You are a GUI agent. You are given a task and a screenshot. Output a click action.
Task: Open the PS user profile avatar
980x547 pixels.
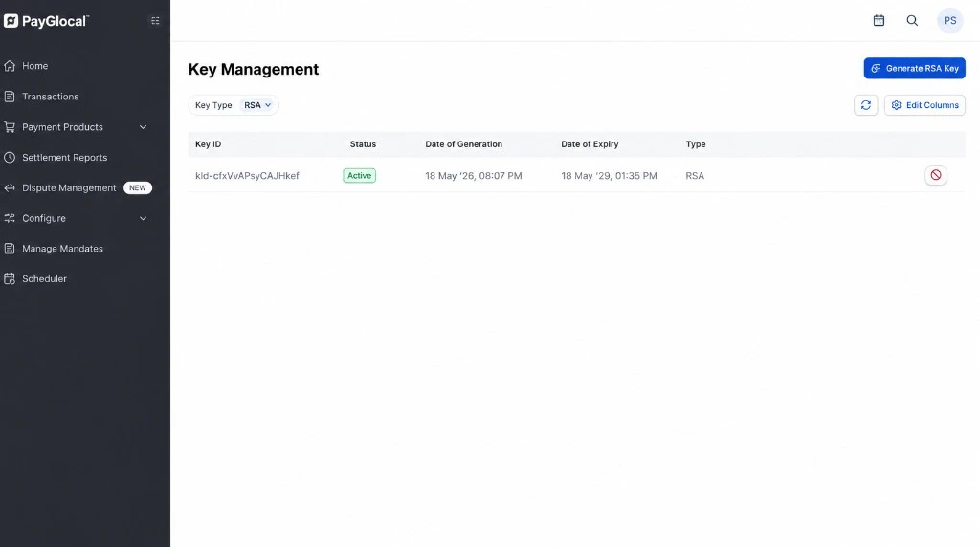point(950,21)
